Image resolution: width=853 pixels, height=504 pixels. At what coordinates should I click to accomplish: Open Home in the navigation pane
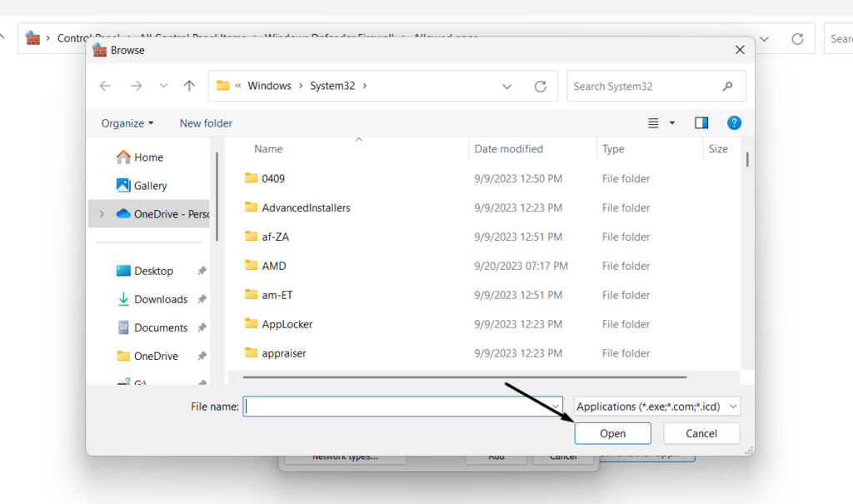(148, 157)
